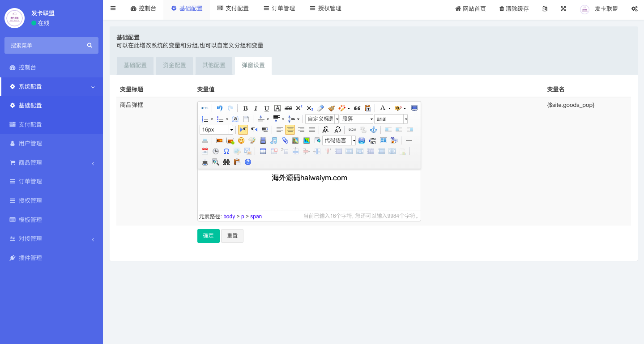Click the undo arrow in editor toolbar
The width and height of the screenshot is (644, 344).
coord(219,108)
